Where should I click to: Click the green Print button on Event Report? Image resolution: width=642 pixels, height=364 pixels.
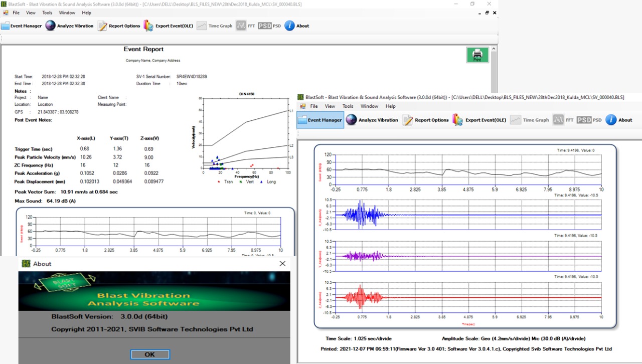(x=477, y=55)
